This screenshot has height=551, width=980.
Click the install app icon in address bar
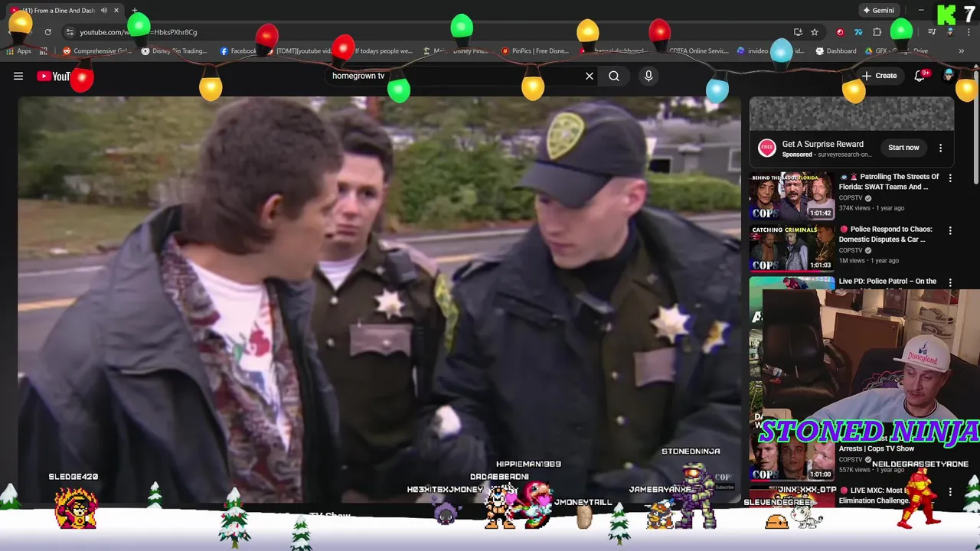(x=798, y=32)
